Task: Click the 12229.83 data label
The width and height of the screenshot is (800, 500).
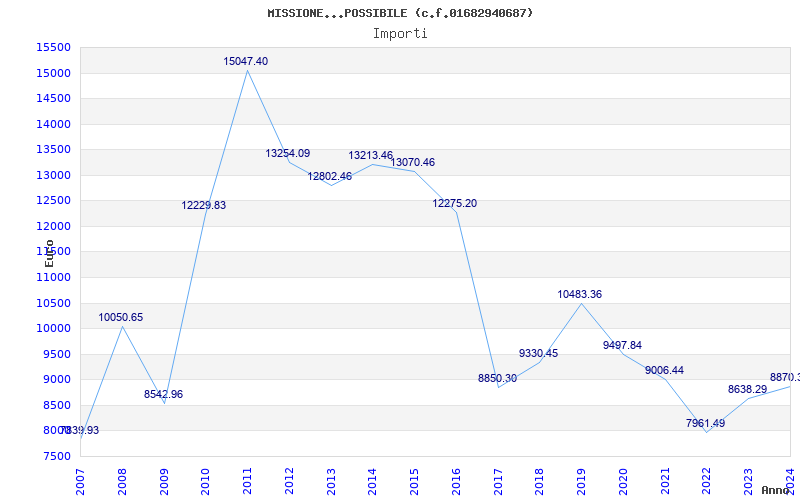Action: click(x=204, y=206)
